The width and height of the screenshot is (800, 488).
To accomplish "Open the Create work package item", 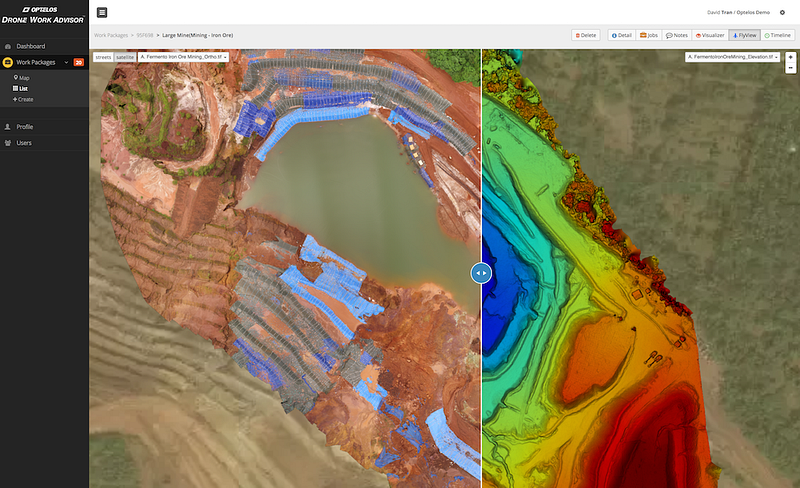I will coord(23,100).
